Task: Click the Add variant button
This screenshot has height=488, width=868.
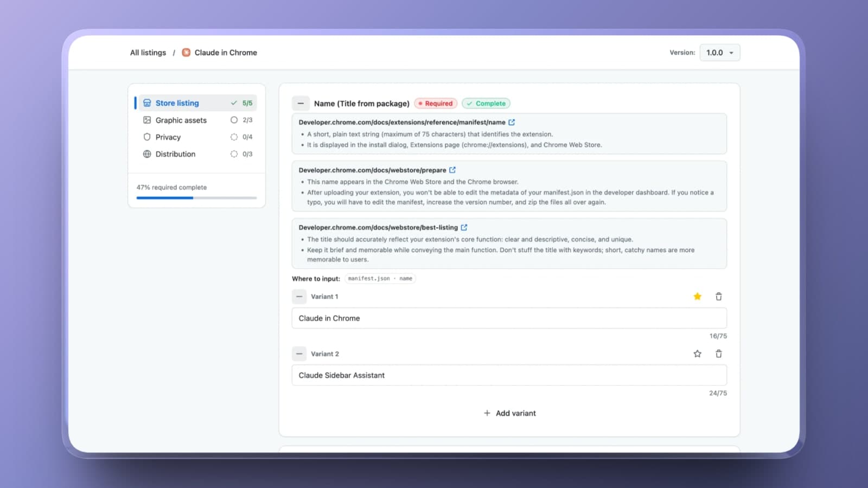Action: click(x=509, y=413)
